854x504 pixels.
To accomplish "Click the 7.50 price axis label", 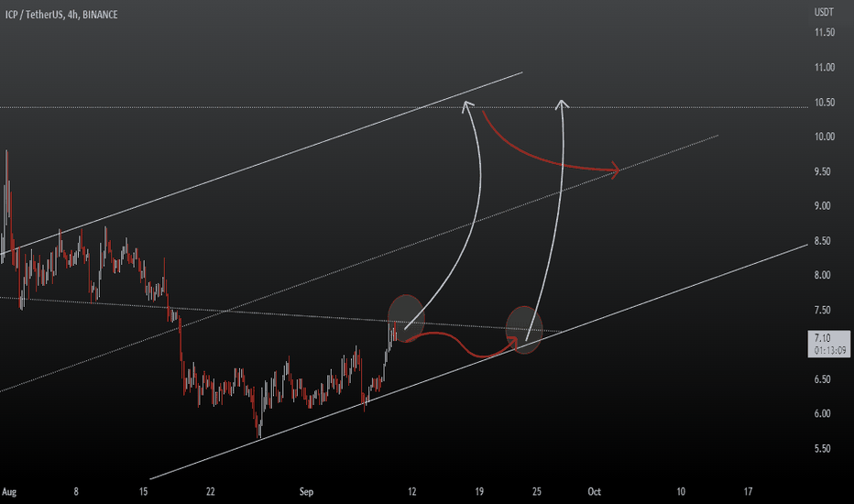I will point(823,310).
